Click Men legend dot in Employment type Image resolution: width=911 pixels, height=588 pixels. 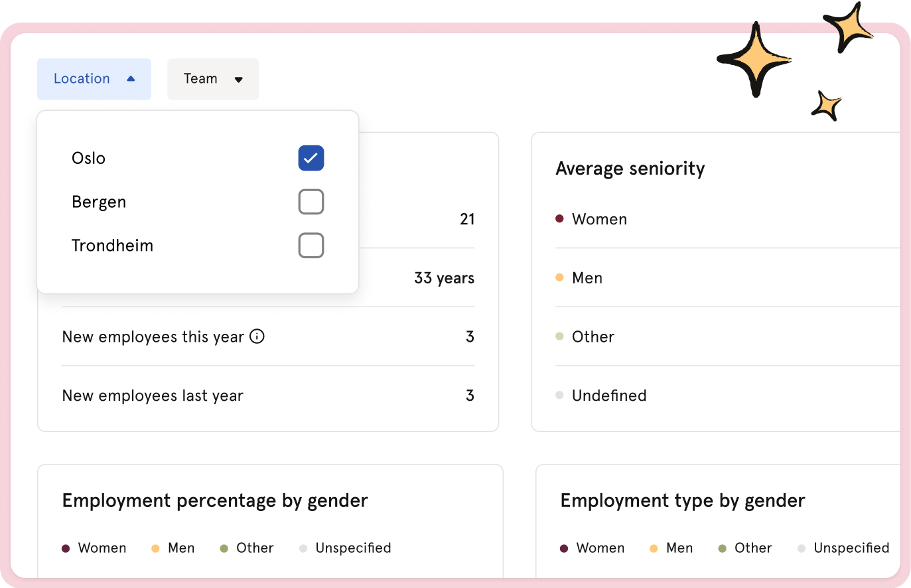[x=654, y=548]
